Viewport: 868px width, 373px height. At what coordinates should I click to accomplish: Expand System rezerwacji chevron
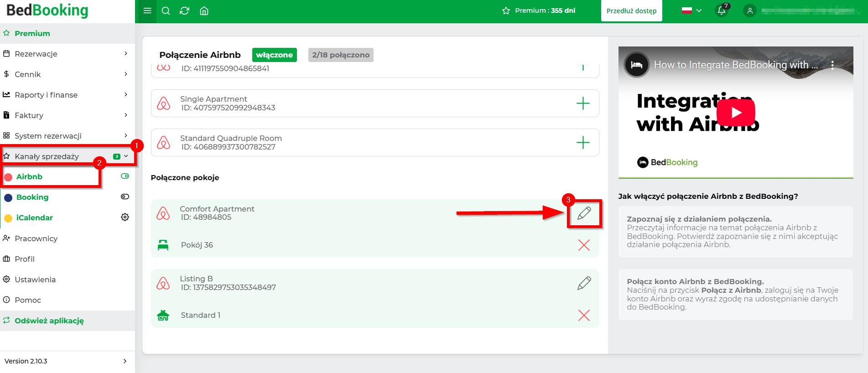(x=126, y=135)
